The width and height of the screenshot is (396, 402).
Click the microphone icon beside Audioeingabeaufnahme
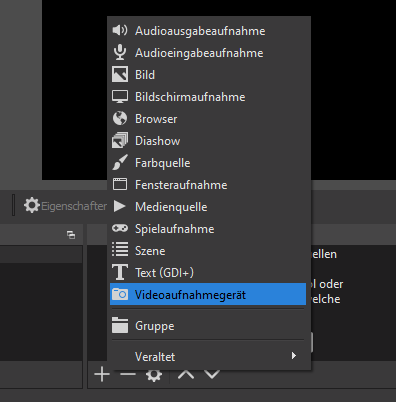tap(120, 53)
